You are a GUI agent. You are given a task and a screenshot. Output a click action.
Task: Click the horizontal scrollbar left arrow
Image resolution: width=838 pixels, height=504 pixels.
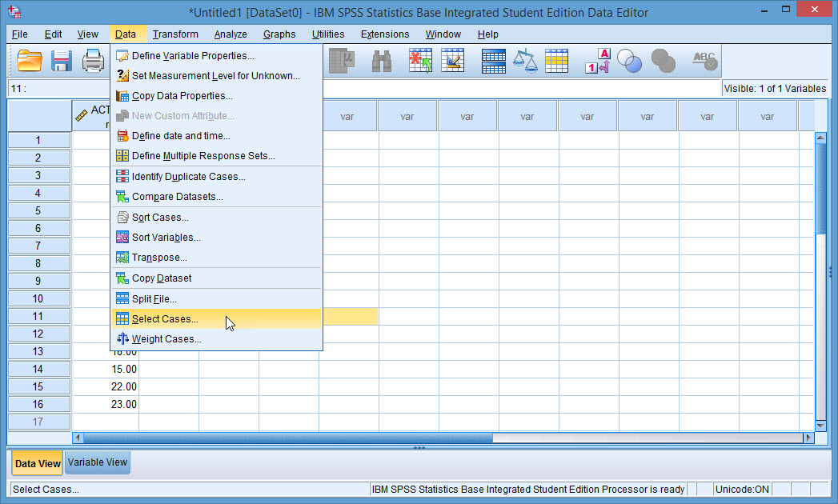(x=78, y=438)
